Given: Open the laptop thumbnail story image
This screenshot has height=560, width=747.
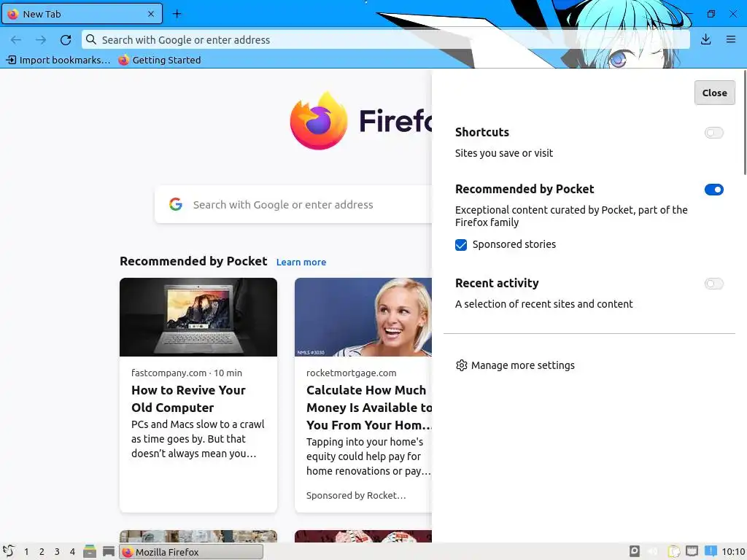Looking at the screenshot, I should (x=198, y=317).
